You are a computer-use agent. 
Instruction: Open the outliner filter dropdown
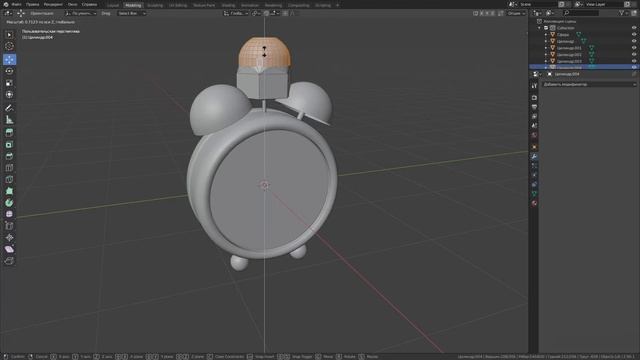(623, 13)
